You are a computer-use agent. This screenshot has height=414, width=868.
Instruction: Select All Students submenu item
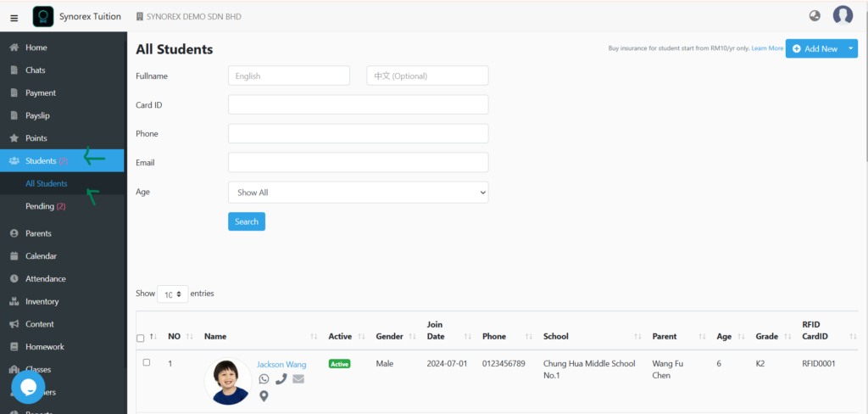click(47, 183)
